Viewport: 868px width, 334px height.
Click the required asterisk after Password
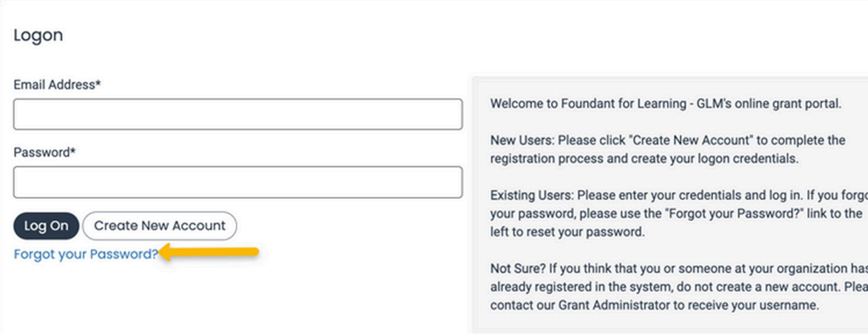point(73,152)
